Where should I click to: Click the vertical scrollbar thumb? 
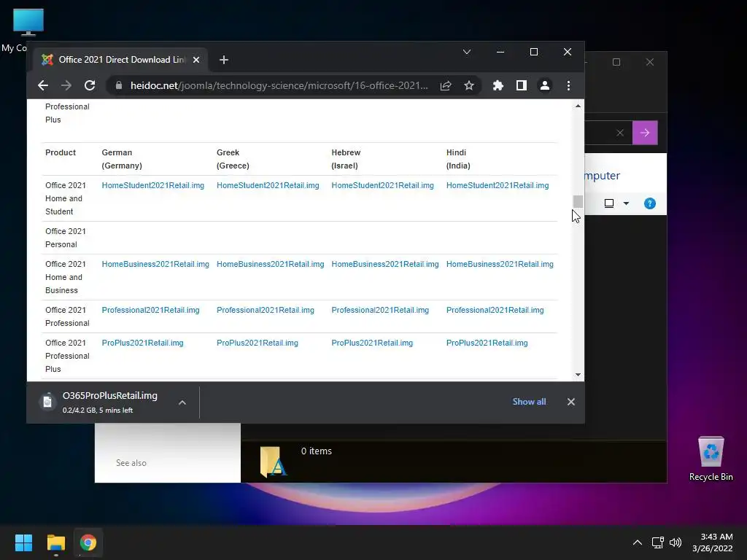pos(578,201)
